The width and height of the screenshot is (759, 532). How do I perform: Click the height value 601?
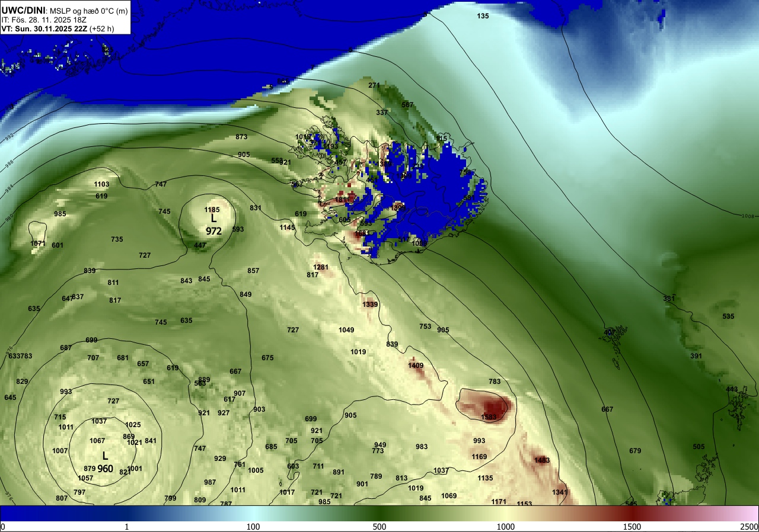pyautogui.click(x=58, y=245)
